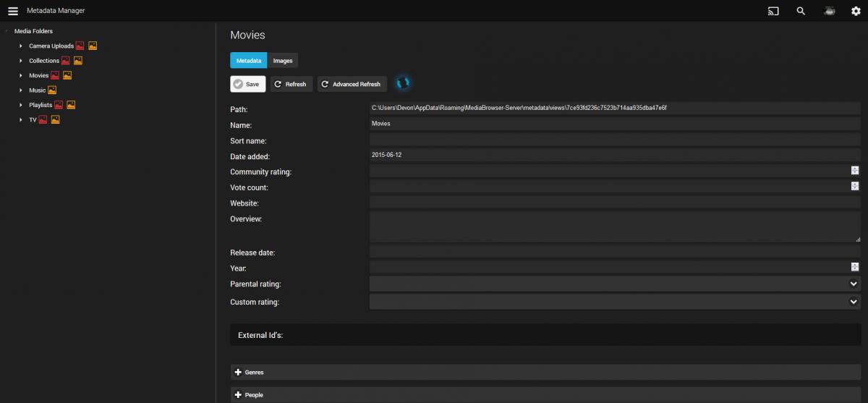The height and width of the screenshot is (403, 868).
Task: Open search with the magnifier icon
Action: [801, 11]
